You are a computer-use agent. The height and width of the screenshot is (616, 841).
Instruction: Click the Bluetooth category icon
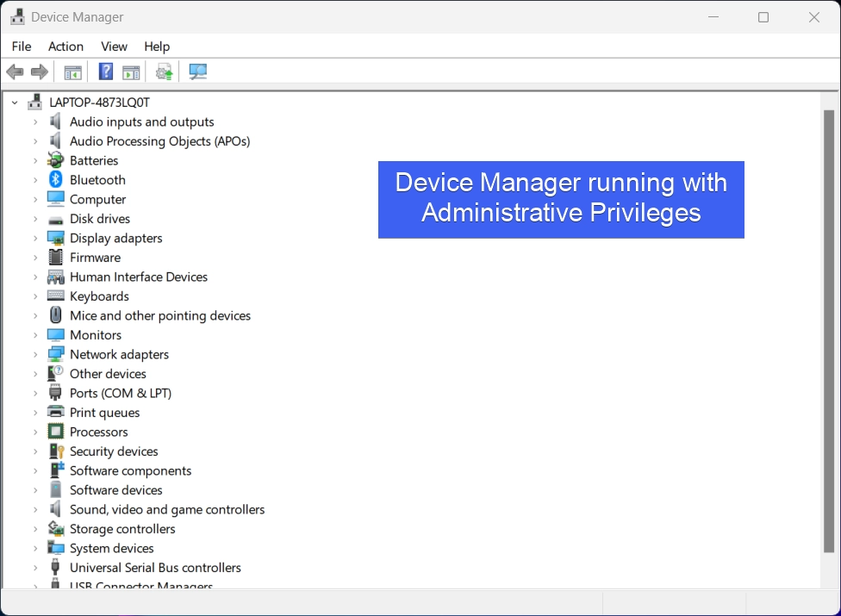pos(55,179)
